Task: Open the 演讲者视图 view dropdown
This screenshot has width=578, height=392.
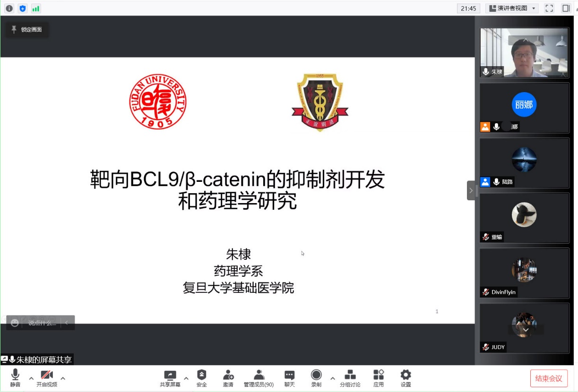Action: pos(512,9)
